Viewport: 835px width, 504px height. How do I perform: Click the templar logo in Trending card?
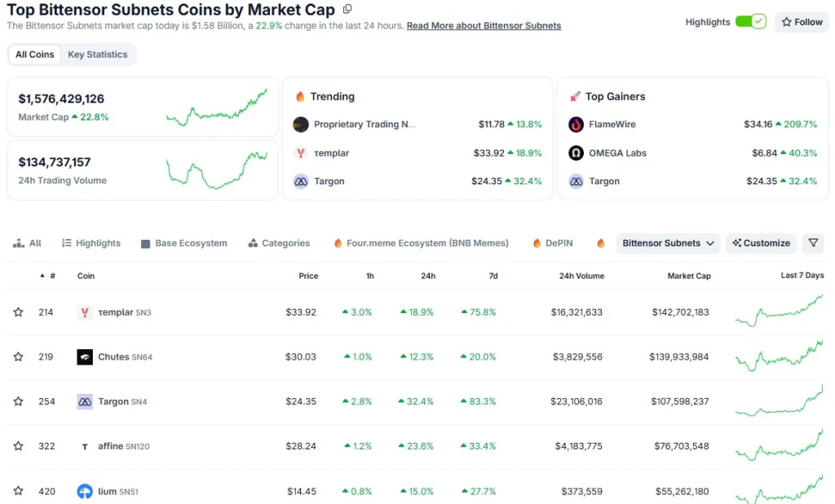301,153
